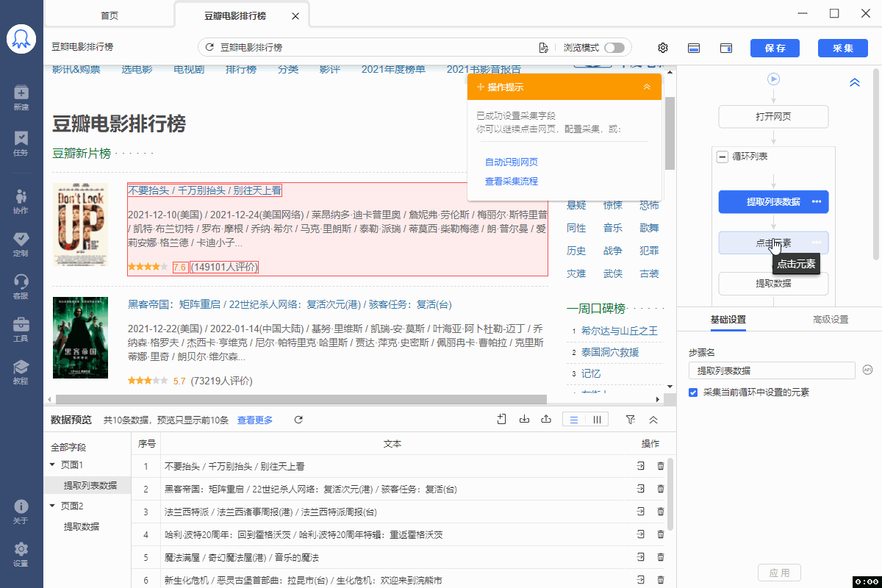Collapse the 页面2 tree node
The image size is (882, 588).
coord(52,506)
